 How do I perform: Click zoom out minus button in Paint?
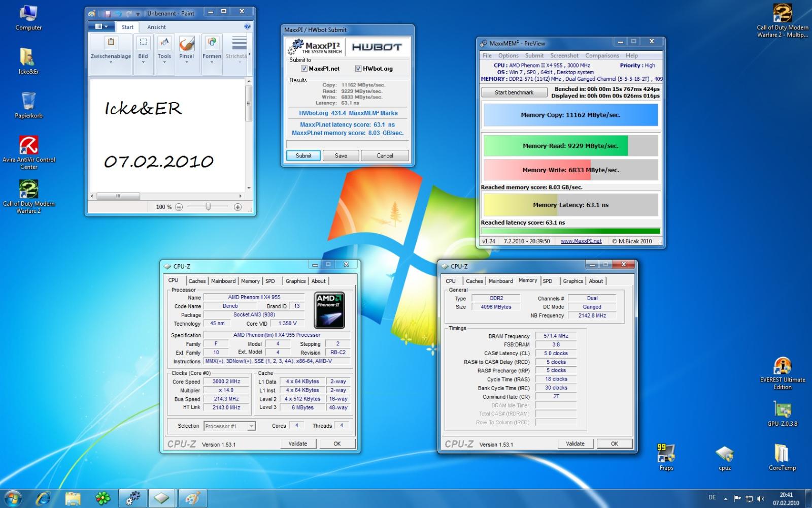tap(179, 207)
